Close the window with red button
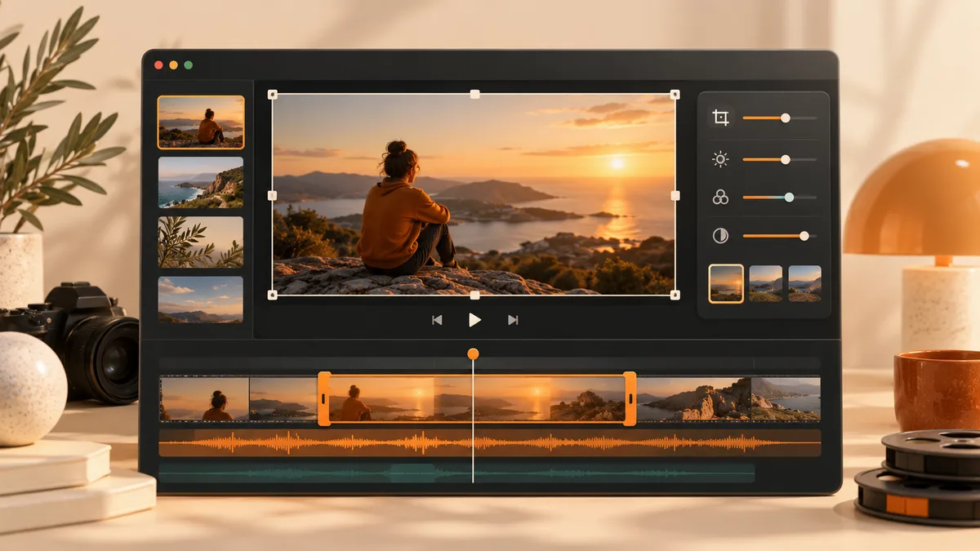980x551 pixels. [x=159, y=64]
